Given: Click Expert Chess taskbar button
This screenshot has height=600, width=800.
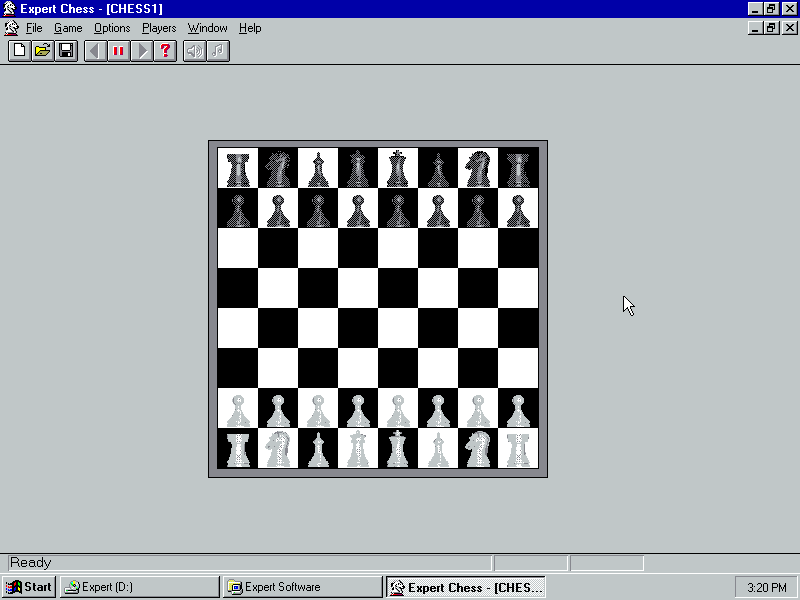Looking at the screenshot, I should (x=465, y=587).
